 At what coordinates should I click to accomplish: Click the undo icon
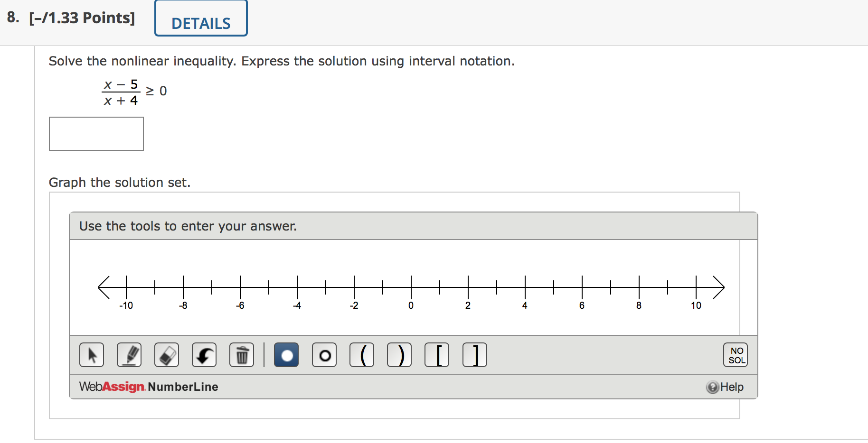tap(204, 355)
